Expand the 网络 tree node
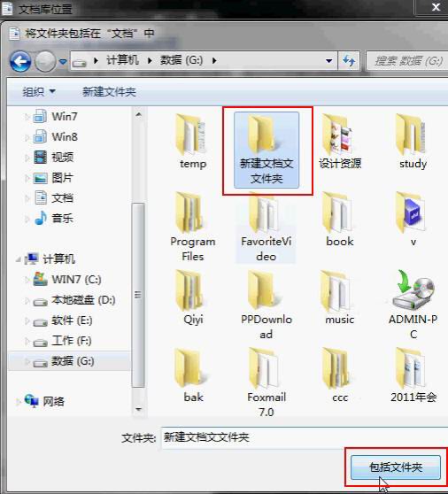Screen dimensions: 448x494 [x=19, y=402]
